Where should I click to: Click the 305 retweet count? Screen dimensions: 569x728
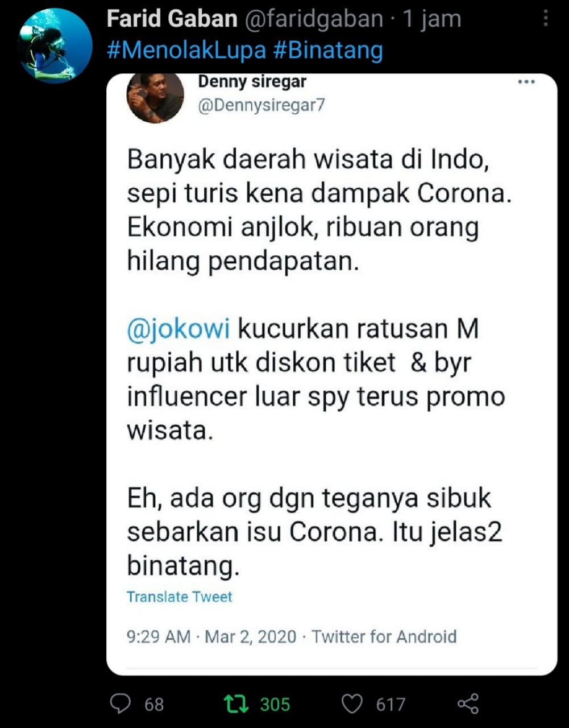click(x=275, y=705)
